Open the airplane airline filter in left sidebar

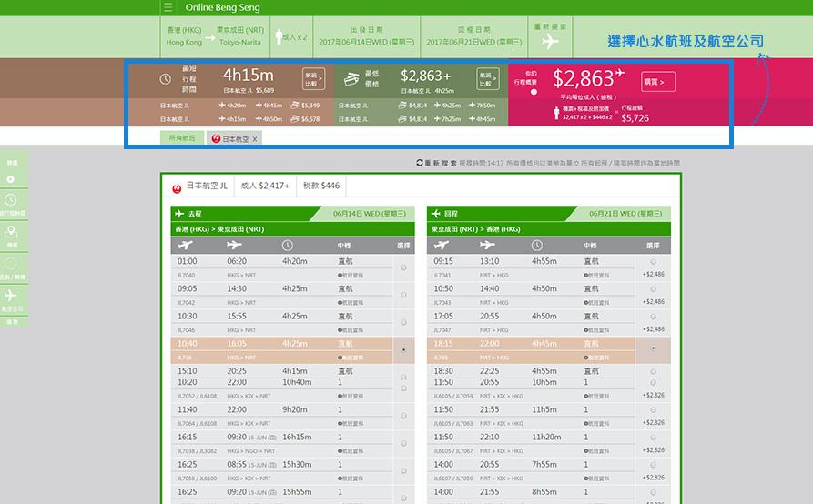click(x=11, y=296)
